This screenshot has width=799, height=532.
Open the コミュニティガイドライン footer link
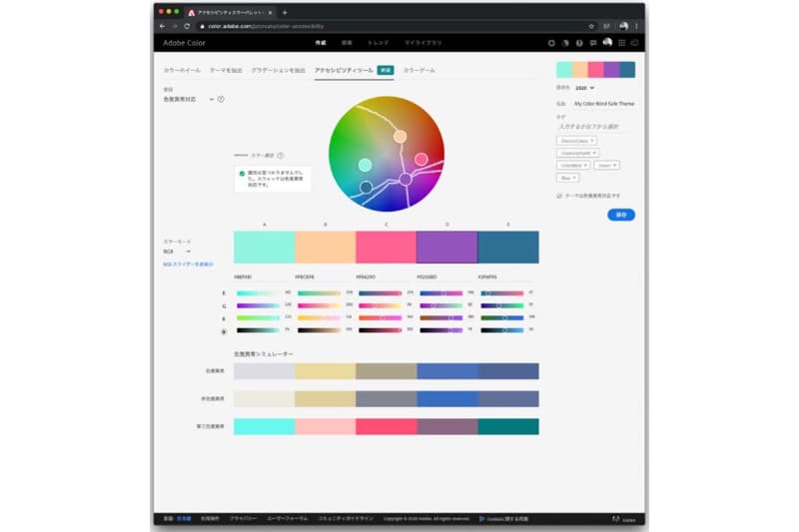pos(346,519)
